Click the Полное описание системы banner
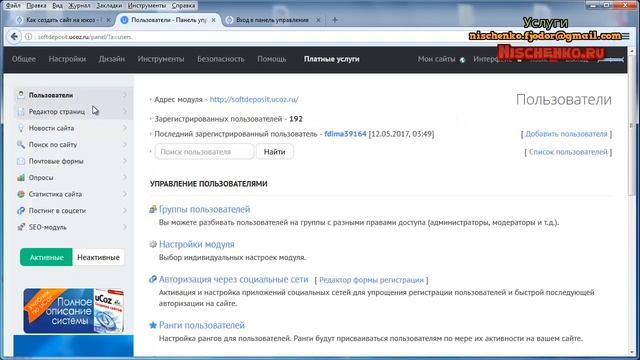This screenshot has width=640, height=360. pyautogui.click(x=73, y=311)
